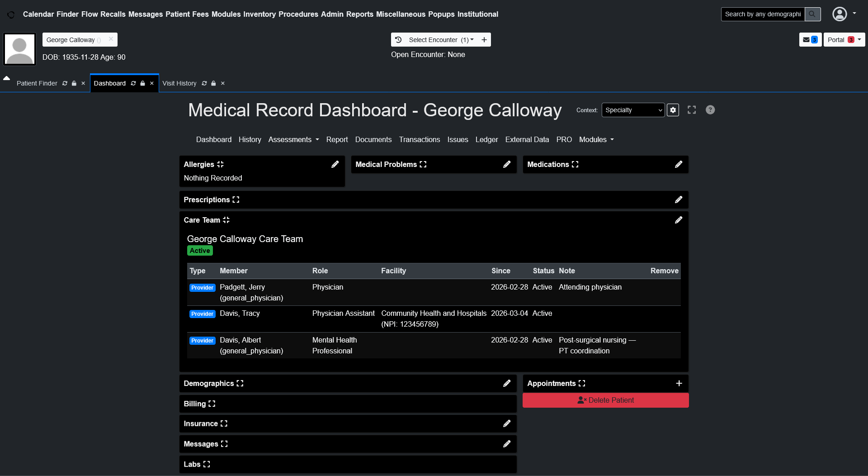Image resolution: width=868 pixels, height=476 pixels.
Task: Switch to the Visit History tab
Action: 179,84
